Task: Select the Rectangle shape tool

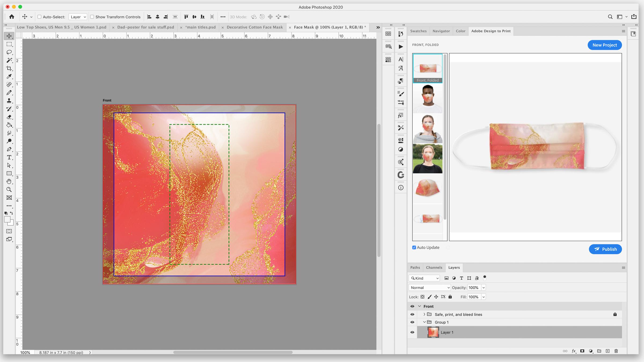Action: pyautogui.click(x=9, y=173)
